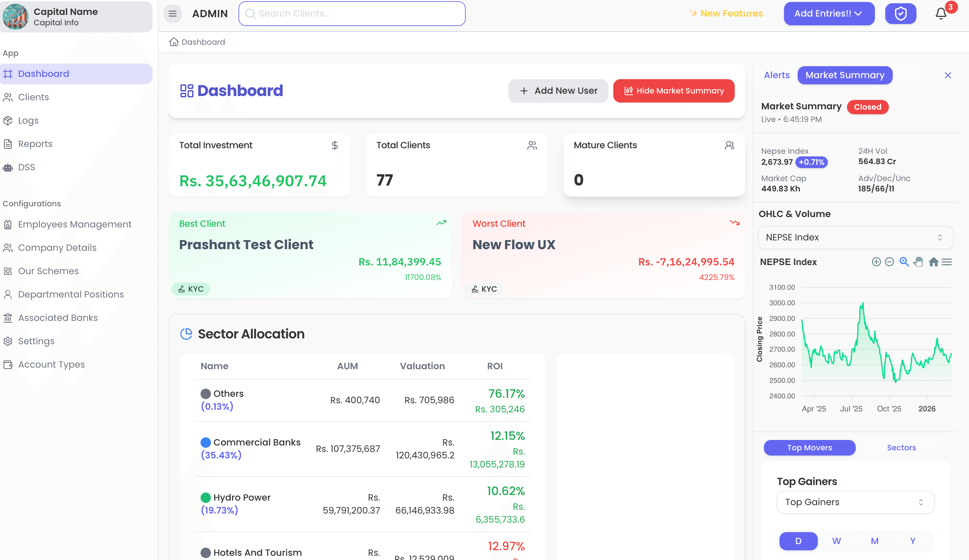Click the home breadcrumb icon

174,42
